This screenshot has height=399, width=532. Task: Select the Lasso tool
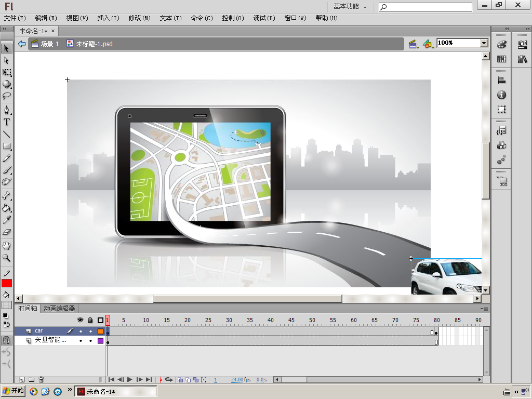click(x=7, y=96)
